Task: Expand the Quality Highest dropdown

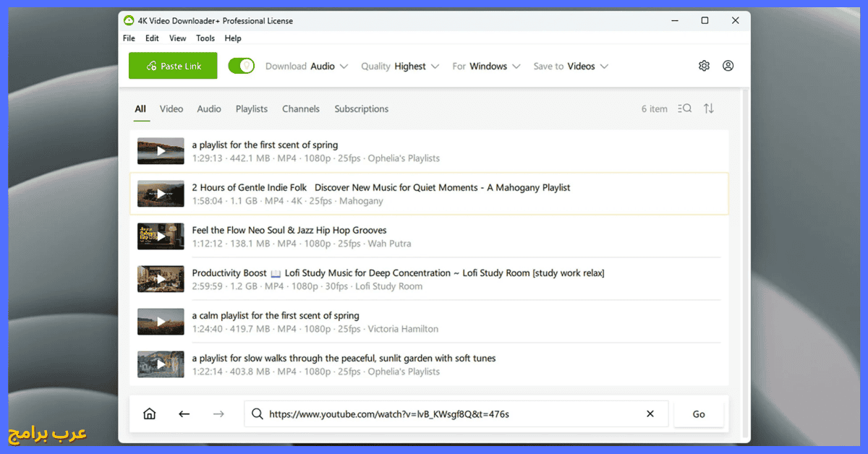Action: click(400, 66)
